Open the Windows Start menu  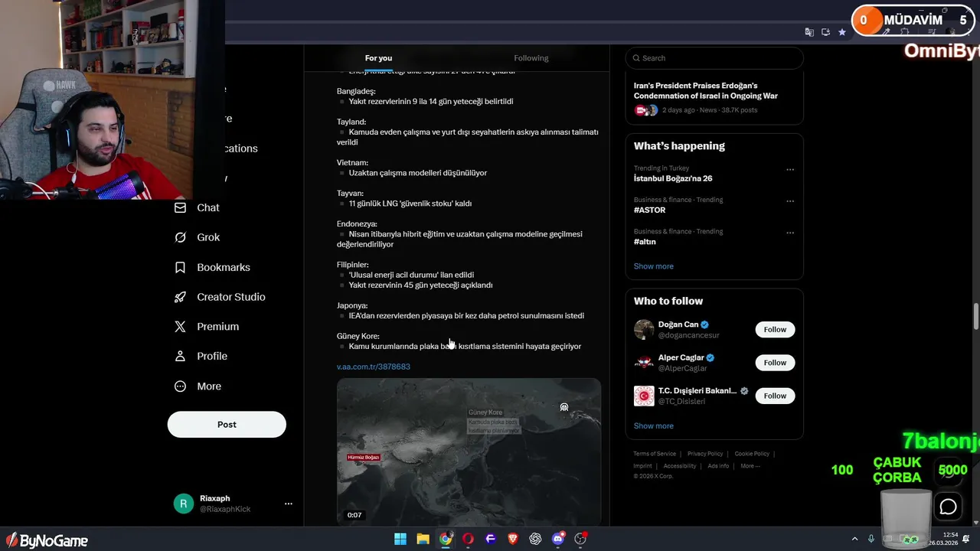click(x=400, y=539)
